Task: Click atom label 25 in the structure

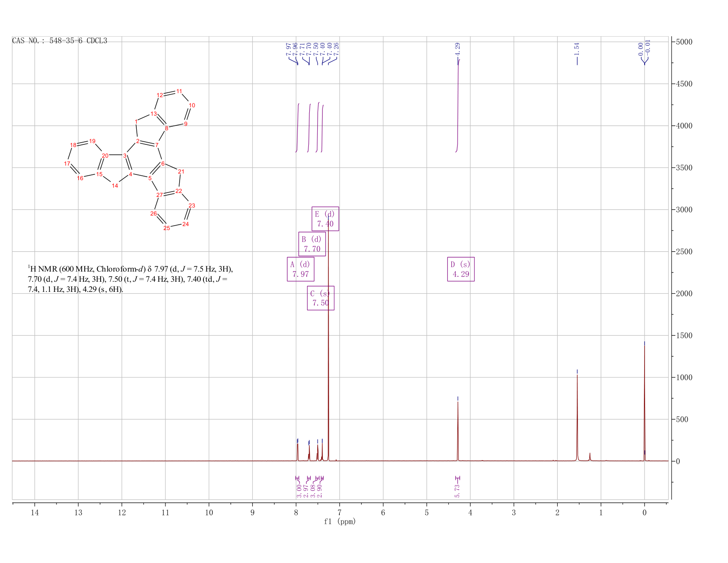Action: pos(167,228)
